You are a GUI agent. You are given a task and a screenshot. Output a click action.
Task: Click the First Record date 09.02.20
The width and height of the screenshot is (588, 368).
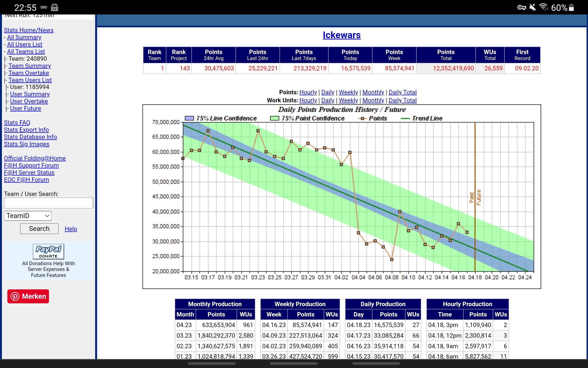point(527,68)
